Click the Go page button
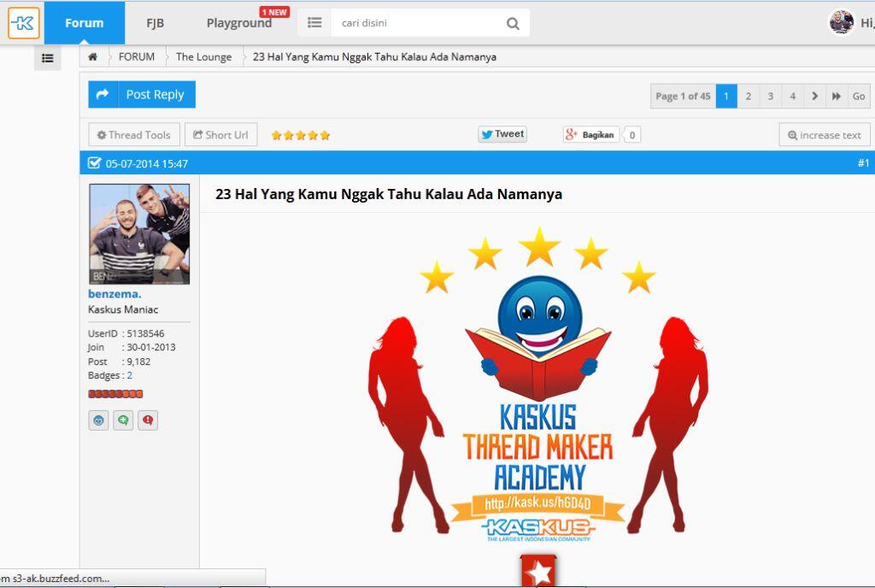The height and width of the screenshot is (588, 875). click(x=859, y=96)
